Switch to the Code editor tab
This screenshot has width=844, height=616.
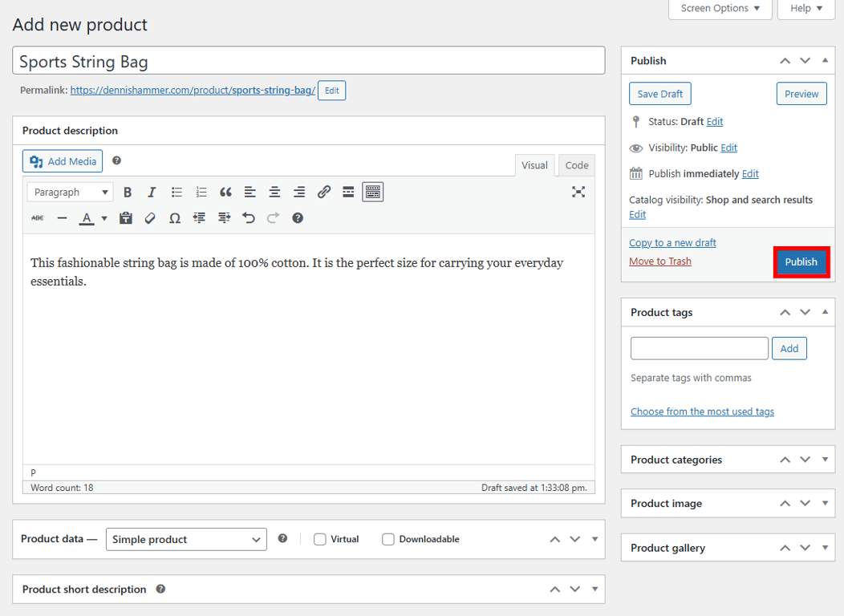576,164
